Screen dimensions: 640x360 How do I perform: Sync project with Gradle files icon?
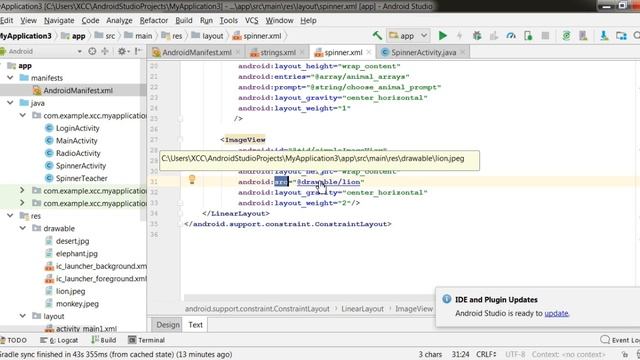pos(566,36)
